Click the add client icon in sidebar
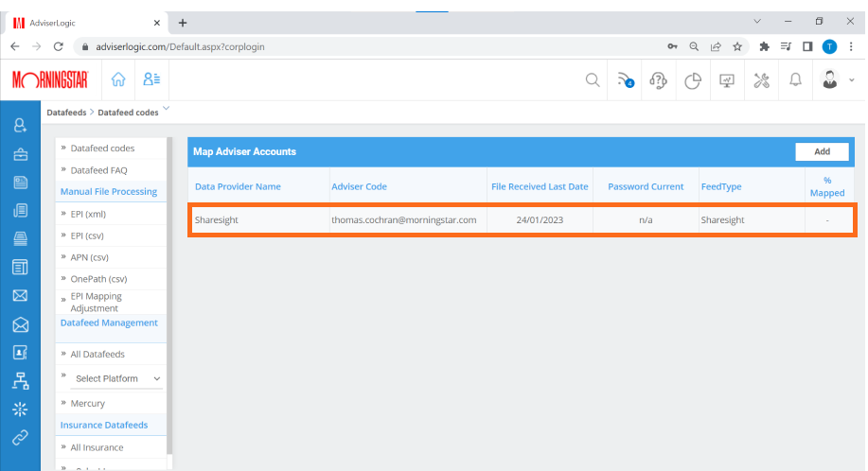 click(20, 126)
